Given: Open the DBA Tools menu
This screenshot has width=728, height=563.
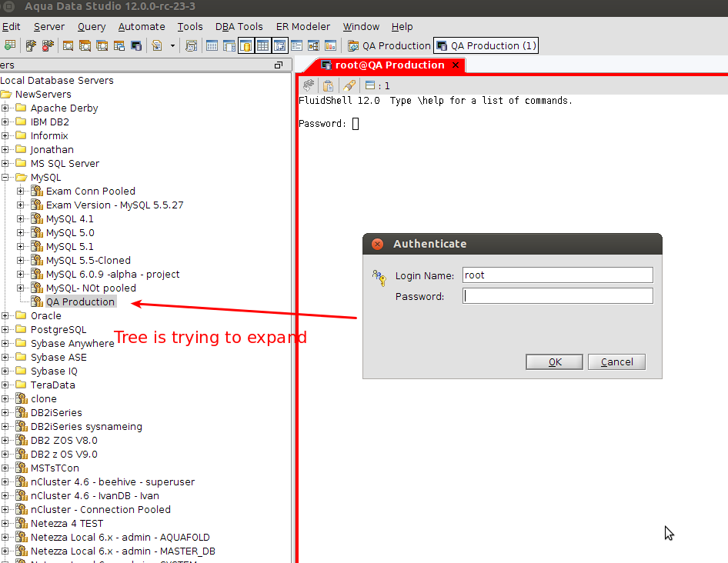Looking at the screenshot, I should point(239,26).
